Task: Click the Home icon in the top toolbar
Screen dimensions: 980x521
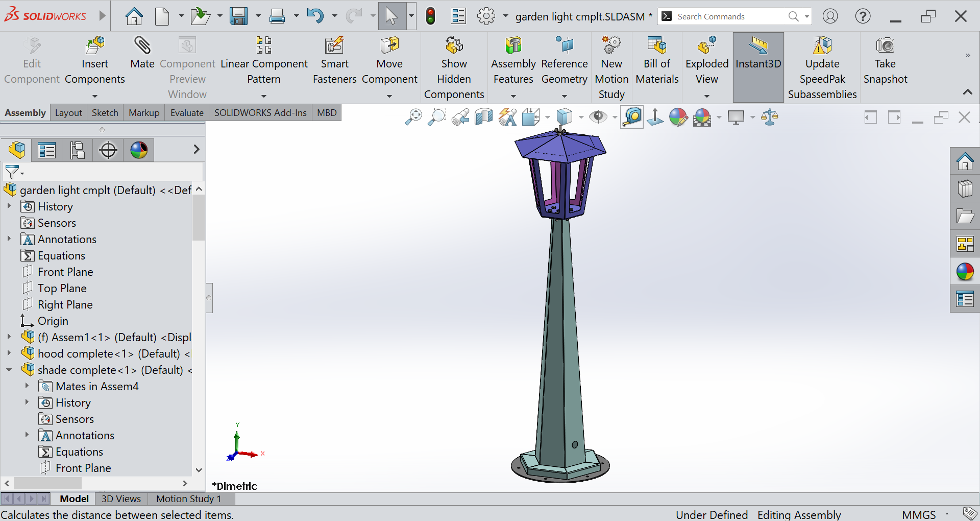Action: [x=134, y=16]
